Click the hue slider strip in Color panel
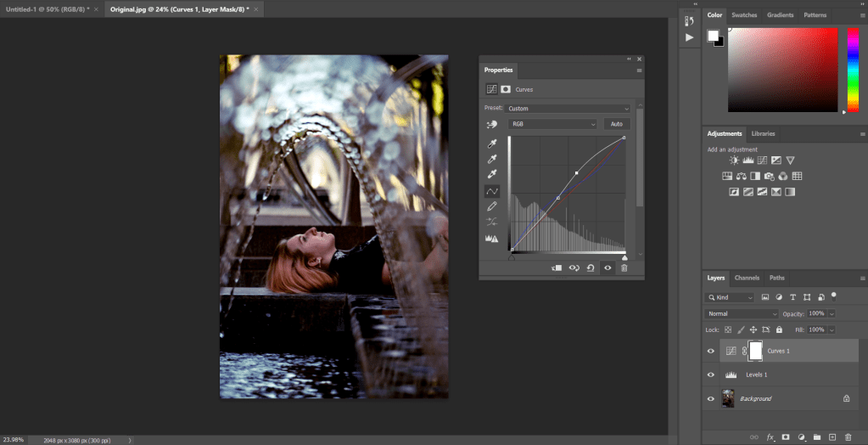Screen dimensions: 868x445 853,68
